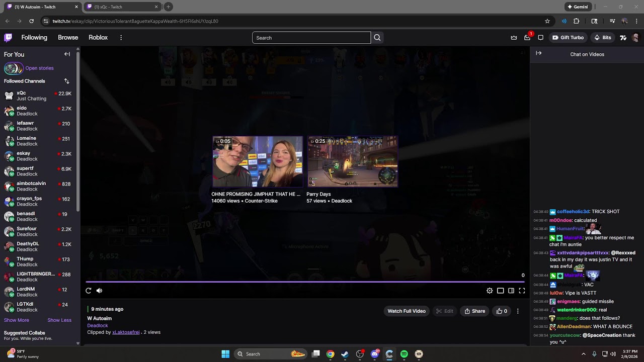Click the left sidebar scrollbar
The image size is (644, 362).
coord(78,131)
